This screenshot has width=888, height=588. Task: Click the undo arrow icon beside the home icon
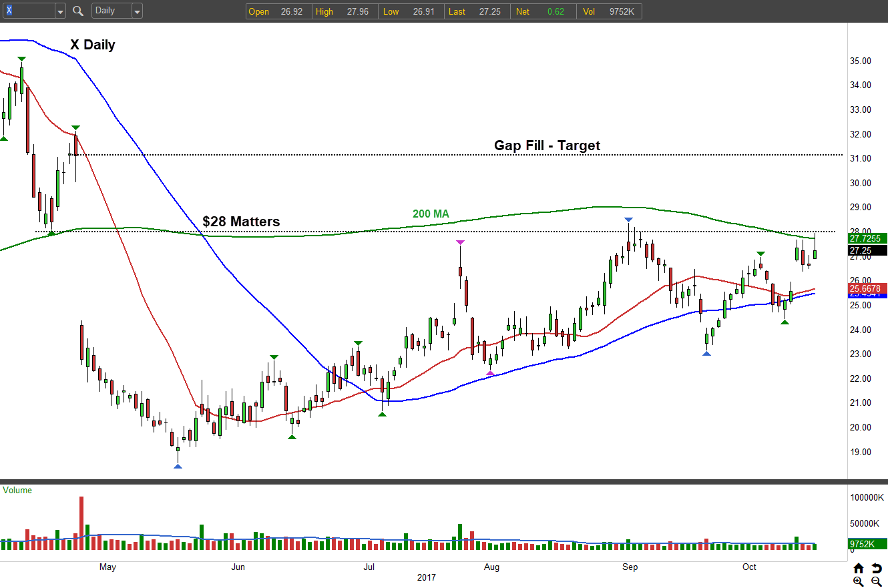click(x=876, y=569)
